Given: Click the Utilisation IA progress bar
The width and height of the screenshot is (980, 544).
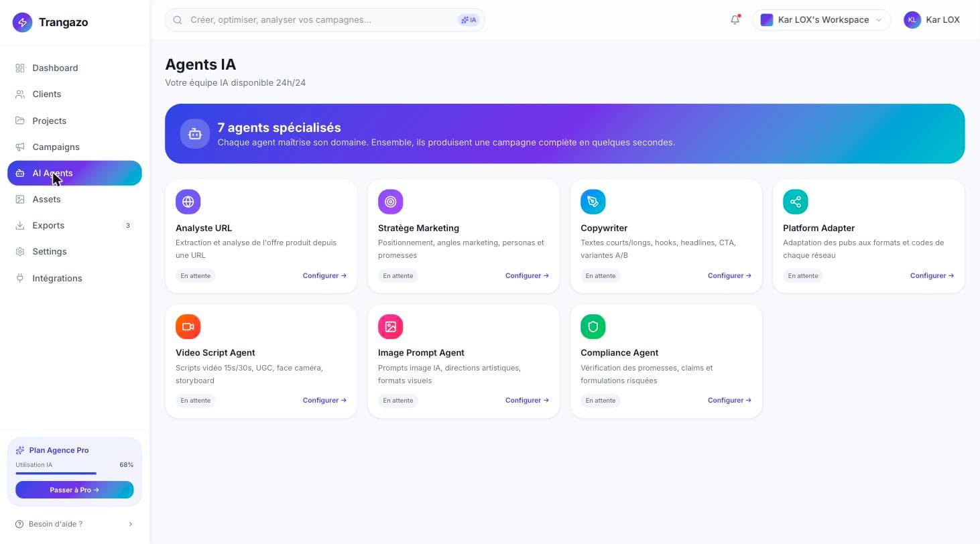Looking at the screenshot, I should tap(74, 474).
